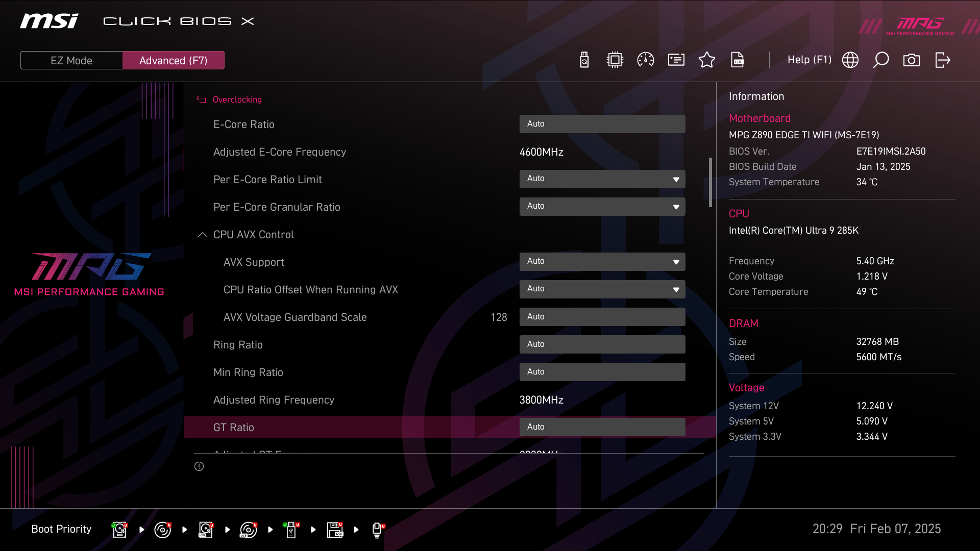The height and width of the screenshot is (551, 980).
Task: Click the CPU chip icon in the toolbar
Action: (615, 60)
